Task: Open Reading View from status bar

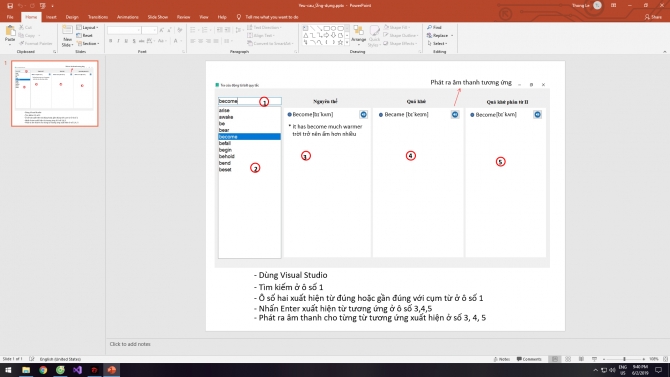Action: coord(581,359)
